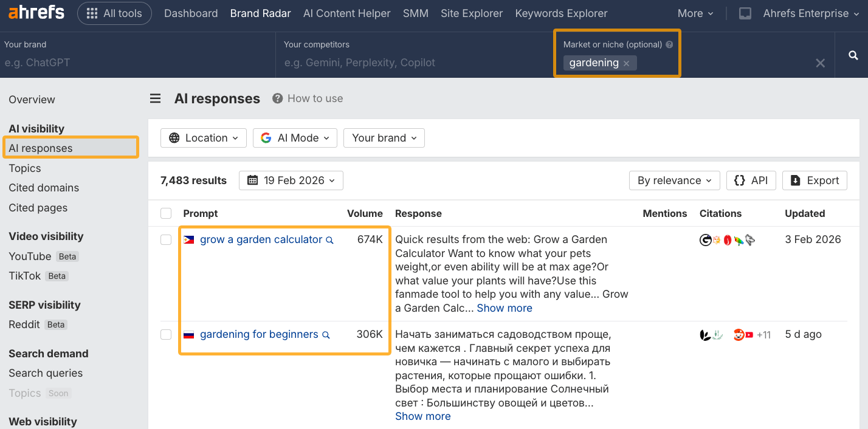Open Site Explorer from the top navigation

pos(472,13)
